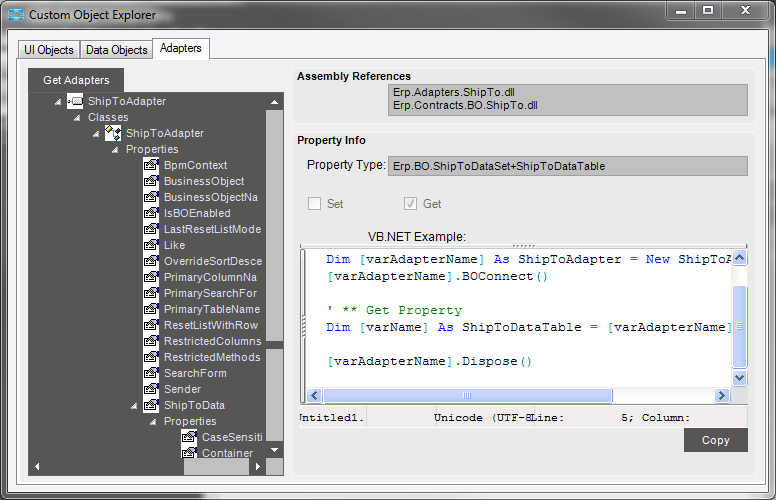
Task: Click the Like property icon
Action: click(151, 245)
